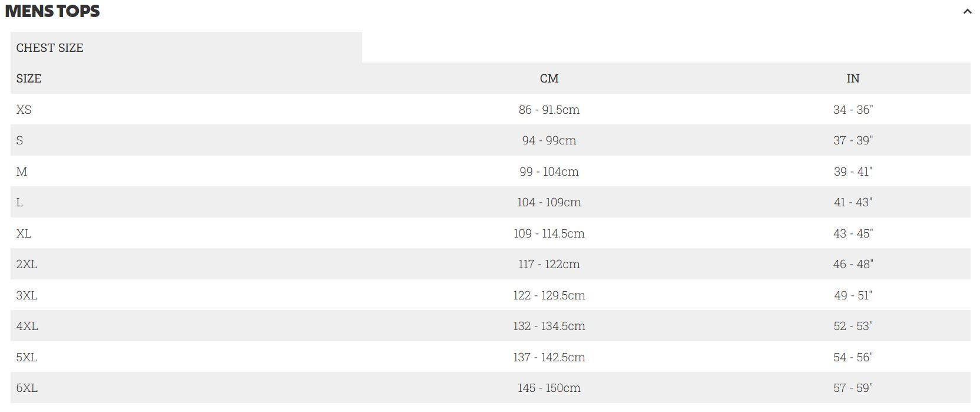The image size is (980, 412).
Task: Click the CM column header
Action: point(549,78)
